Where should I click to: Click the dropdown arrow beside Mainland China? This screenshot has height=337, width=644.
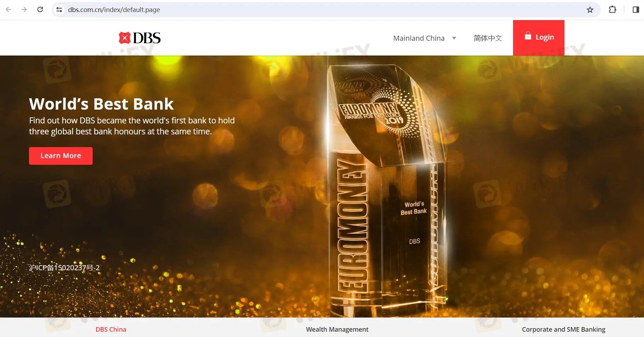[454, 38]
